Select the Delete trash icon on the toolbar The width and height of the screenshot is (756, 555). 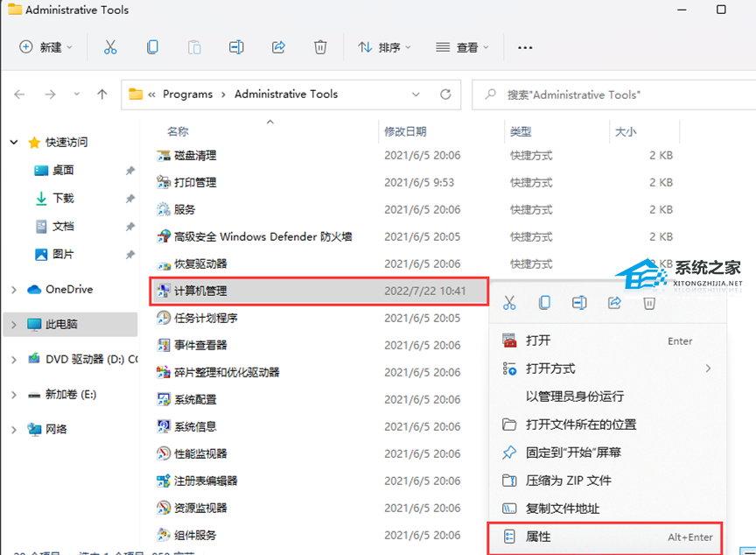(x=320, y=46)
